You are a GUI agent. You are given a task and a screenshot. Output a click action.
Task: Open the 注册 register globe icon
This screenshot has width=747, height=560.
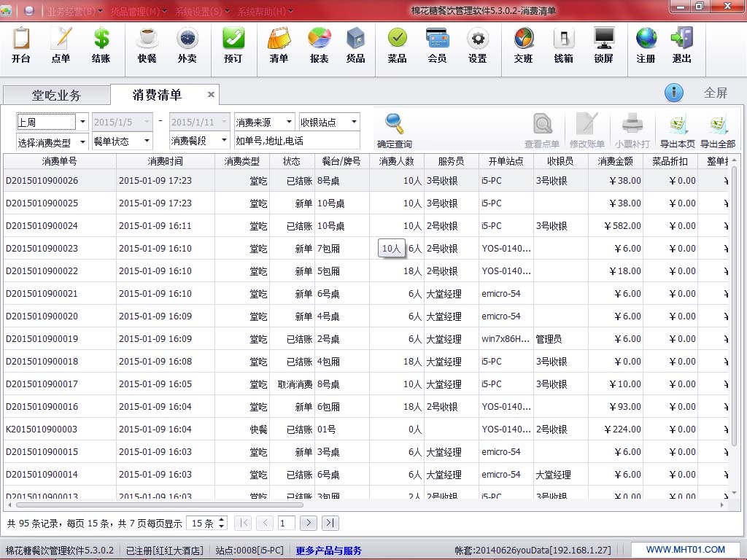pos(646,46)
